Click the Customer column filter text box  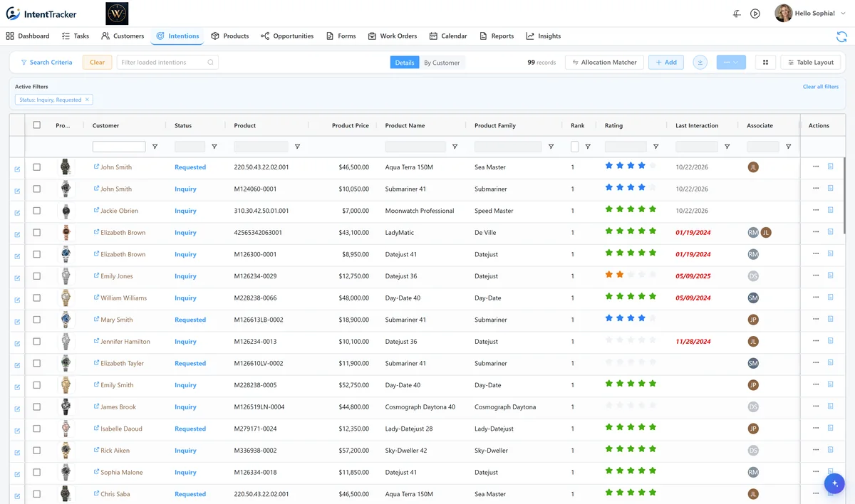[119, 147]
